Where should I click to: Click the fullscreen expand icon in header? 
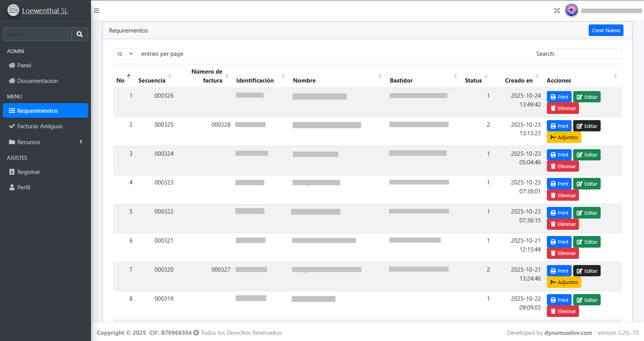tap(557, 11)
